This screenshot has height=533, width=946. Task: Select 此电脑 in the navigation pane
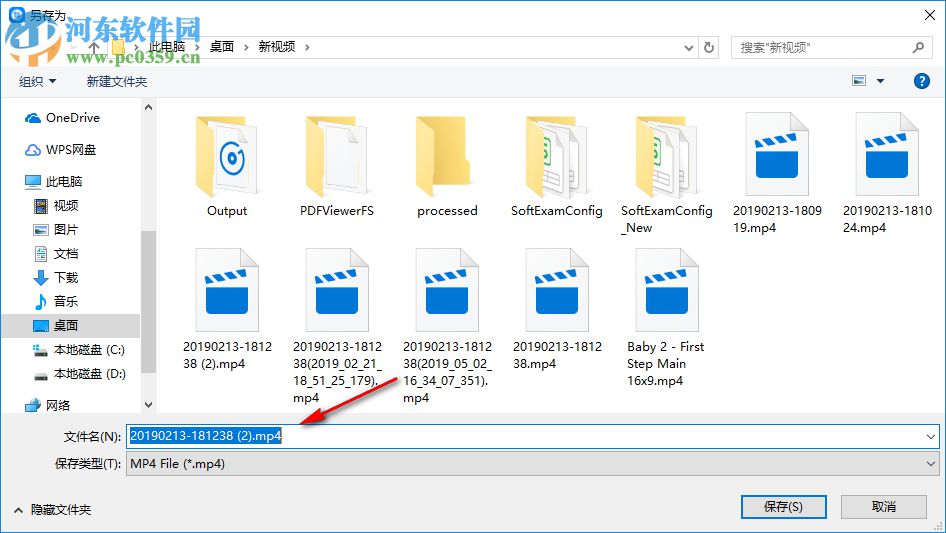coord(53,181)
